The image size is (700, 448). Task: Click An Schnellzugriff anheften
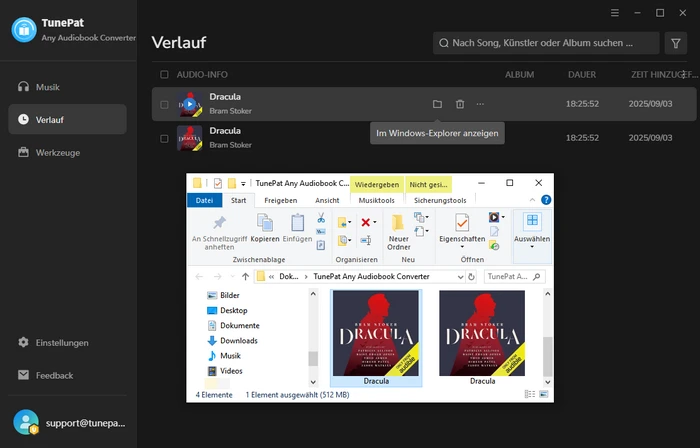pyautogui.click(x=219, y=231)
